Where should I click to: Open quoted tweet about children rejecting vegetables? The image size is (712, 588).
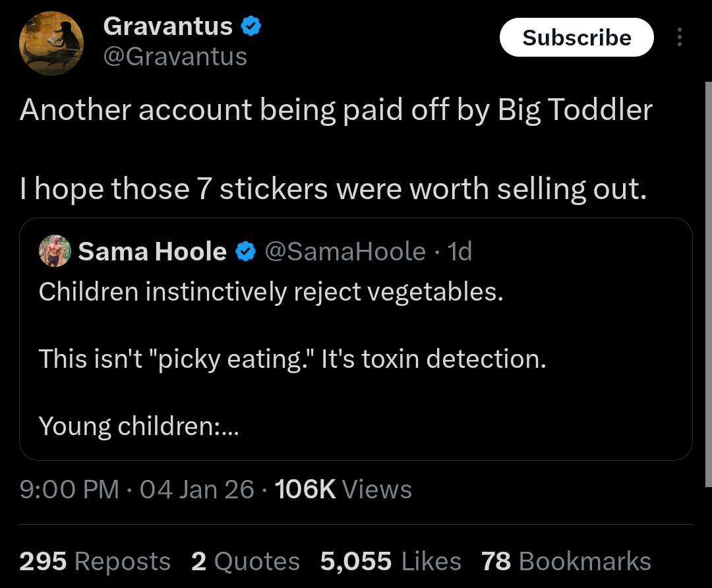(356, 359)
